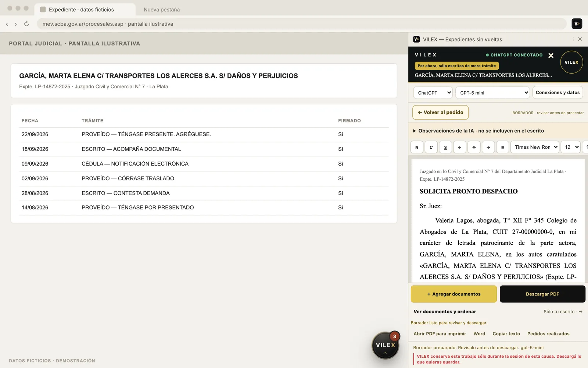Close the VILEX side panel
588x368 pixels.
coord(580,39)
